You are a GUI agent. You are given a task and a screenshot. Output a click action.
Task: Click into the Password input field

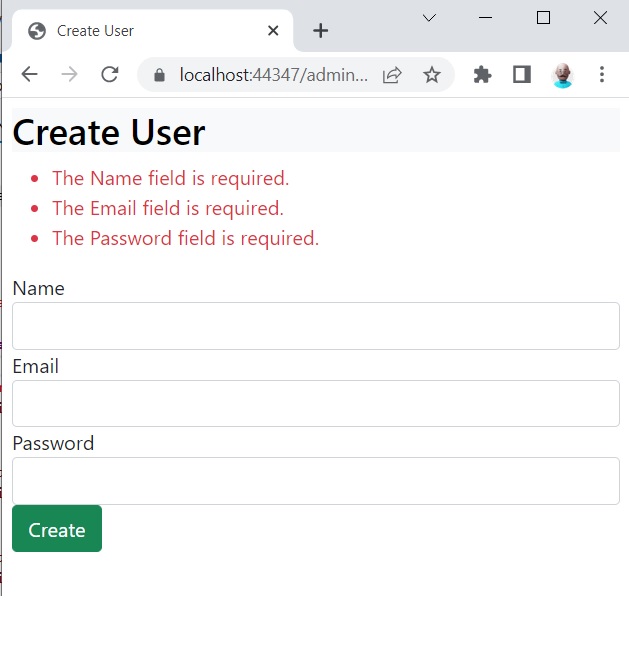click(x=316, y=481)
